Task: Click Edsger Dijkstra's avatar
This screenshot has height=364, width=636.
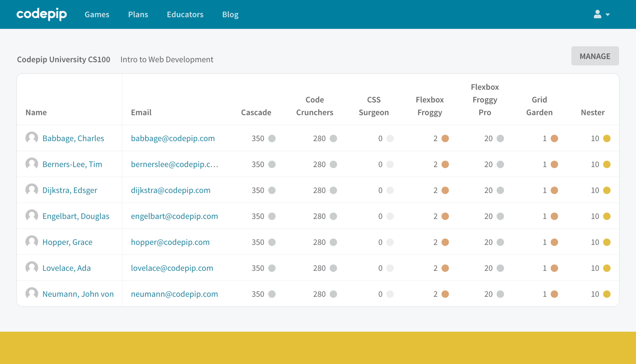Action: [x=31, y=190]
